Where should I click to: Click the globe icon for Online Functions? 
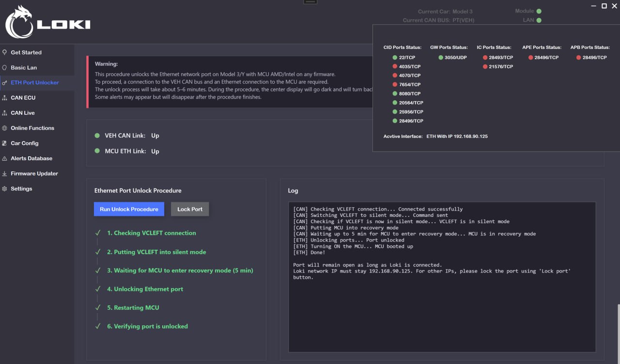5,128
